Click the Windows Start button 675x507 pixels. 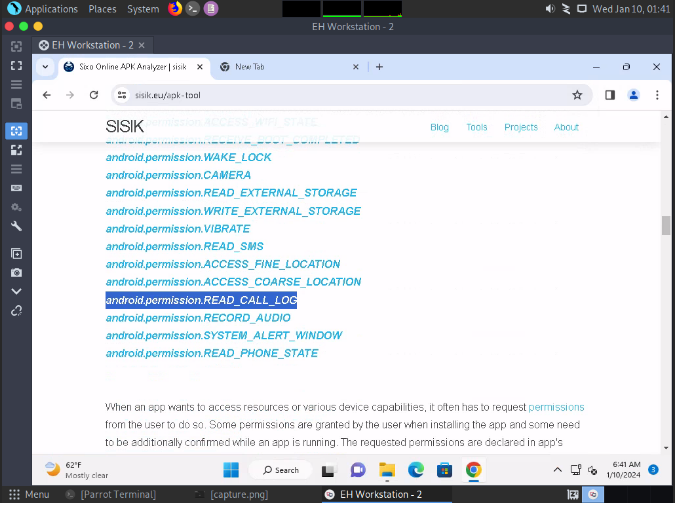[230, 470]
